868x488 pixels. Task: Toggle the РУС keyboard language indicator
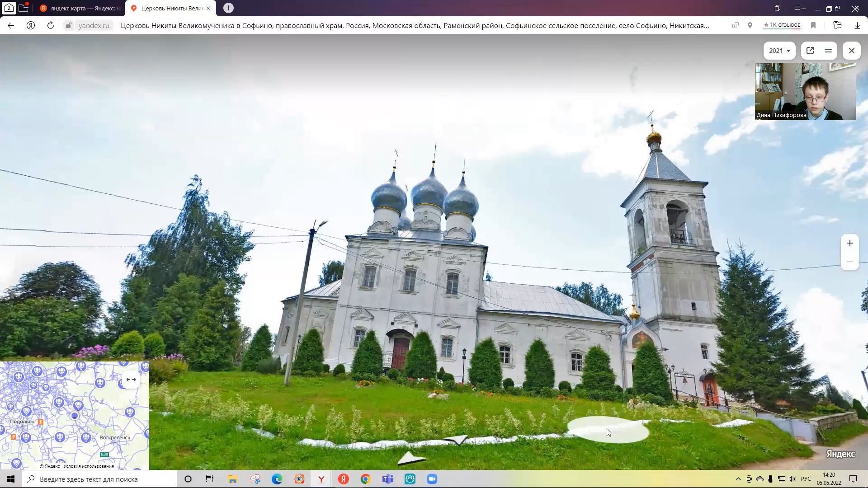click(x=806, y=479)
